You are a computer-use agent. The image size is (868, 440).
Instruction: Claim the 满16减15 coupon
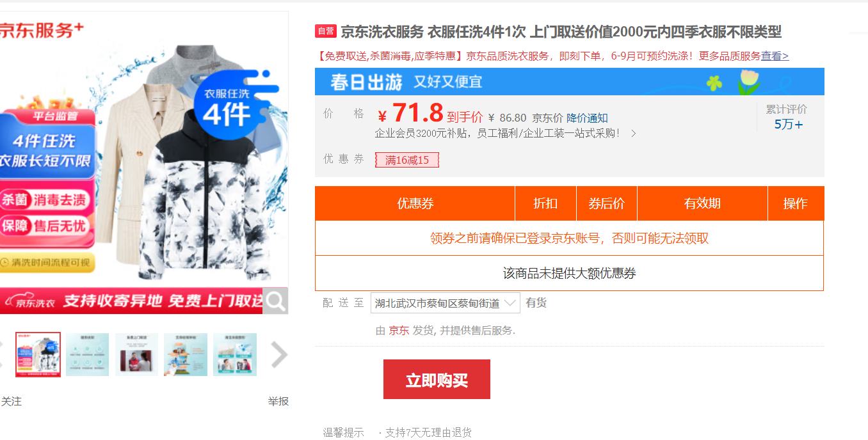point(407,160)
